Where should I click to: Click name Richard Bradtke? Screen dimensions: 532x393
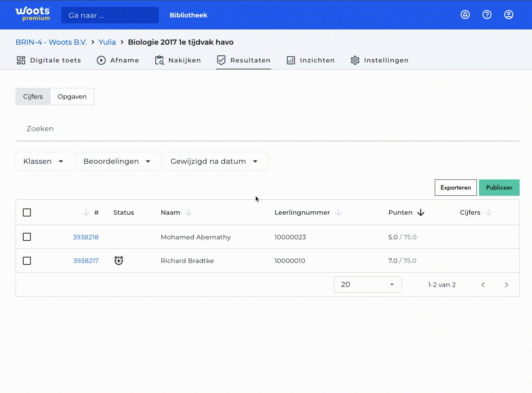[187, 261]
